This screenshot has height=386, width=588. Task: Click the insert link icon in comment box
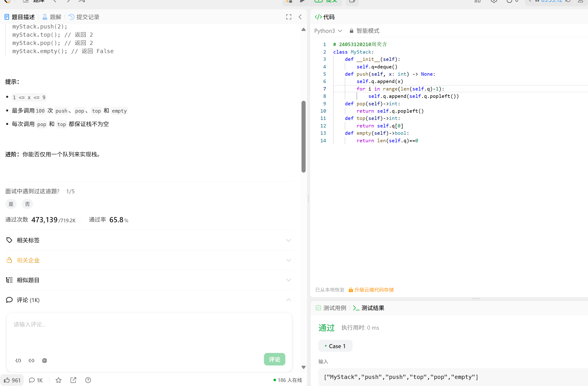(x=31, y=360)
